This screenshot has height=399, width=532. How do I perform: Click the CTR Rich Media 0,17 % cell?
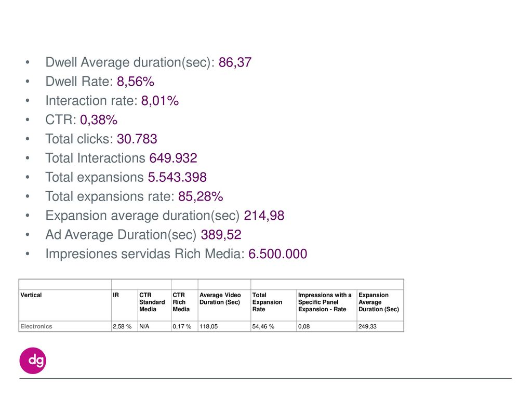click(184, 326)
